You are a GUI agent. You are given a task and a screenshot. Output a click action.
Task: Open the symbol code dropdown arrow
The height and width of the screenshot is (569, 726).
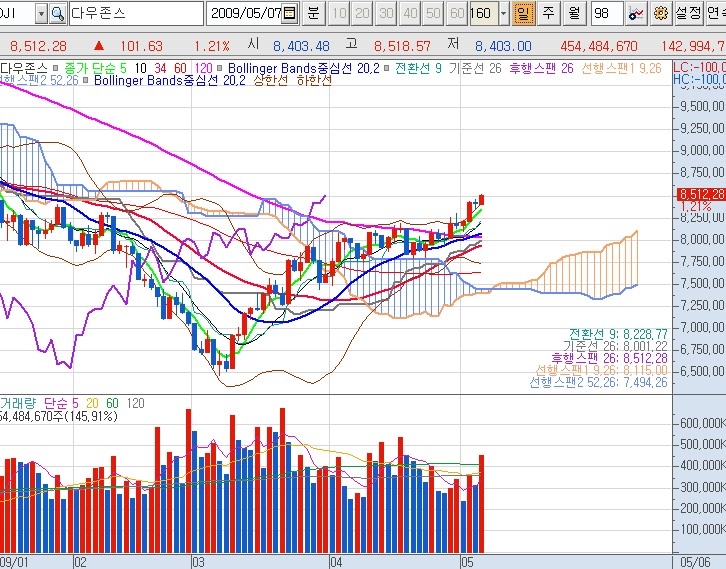click(x=40, y=14)
